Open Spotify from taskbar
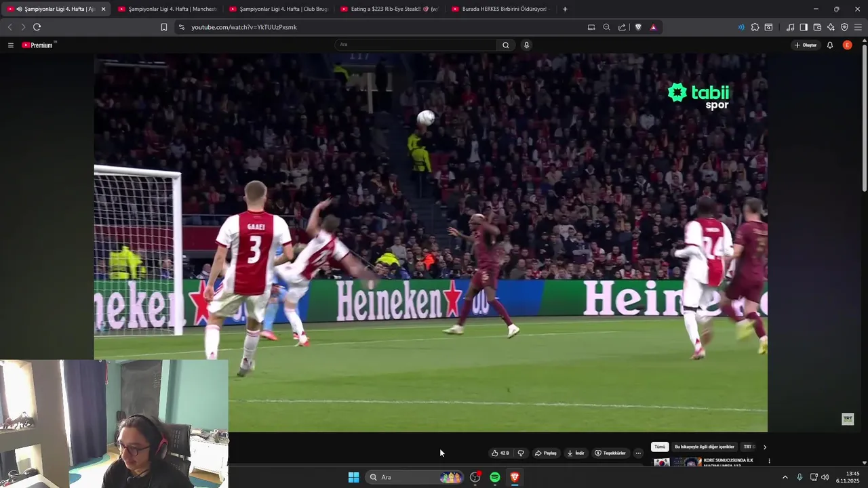The width and height of the screenshot is (868, 488). pyautogui.click(x=495, y=477)
